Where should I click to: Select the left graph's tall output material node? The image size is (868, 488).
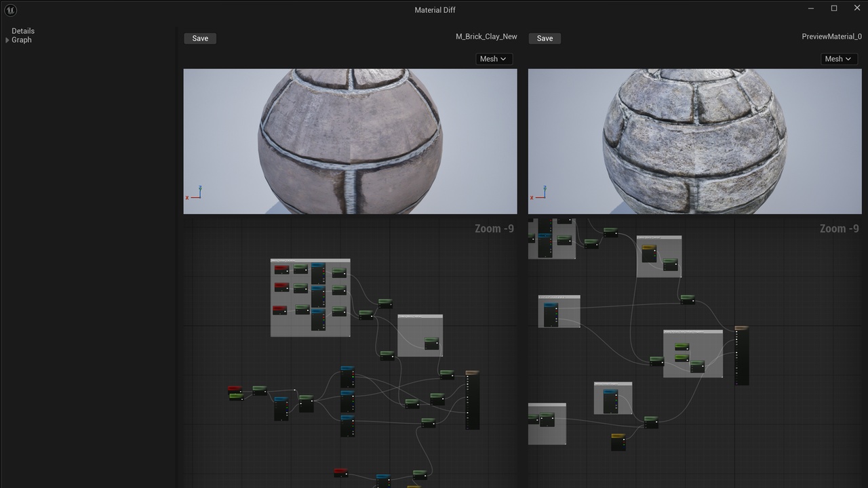pyautogui.click(x=473, y=400)
